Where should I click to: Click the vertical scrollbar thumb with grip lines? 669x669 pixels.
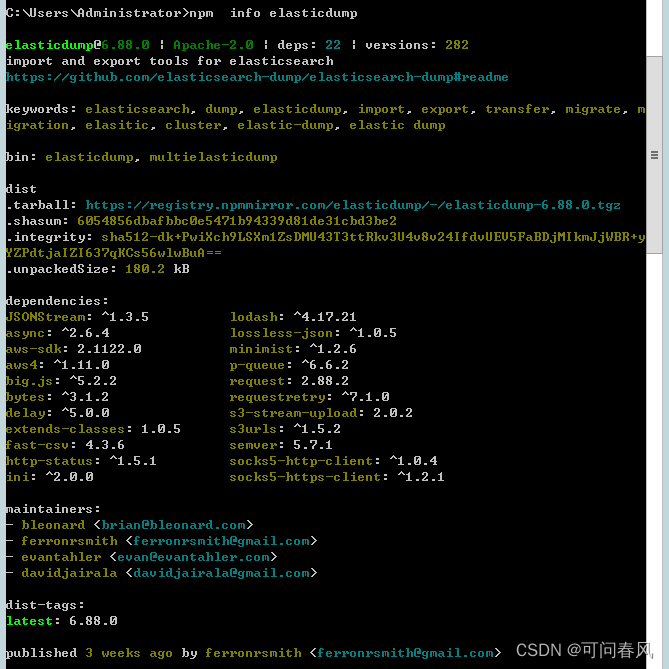pos(654,155)
